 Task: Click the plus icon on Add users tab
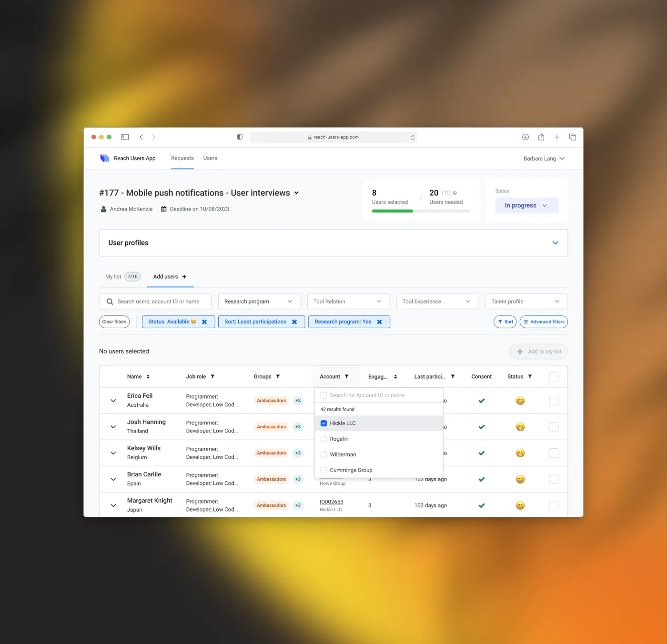click(184, 277)
